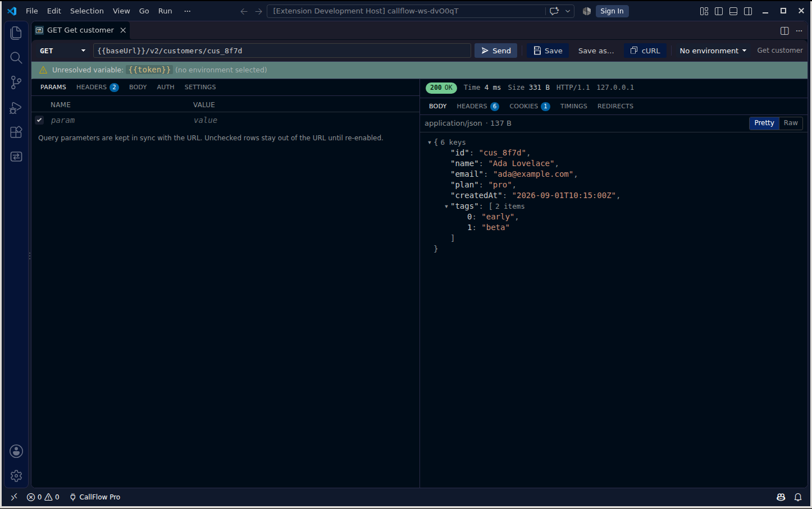The width and height of the screenshot is (812, 509).
Task: Switch to request PARAMS tab
Action: [x=53, y=87]
